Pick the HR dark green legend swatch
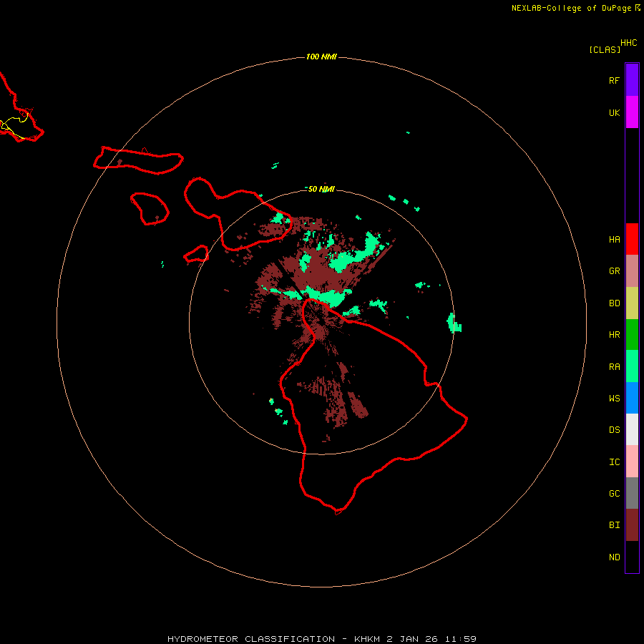This screenshot has width=644, height=644. (x=632, y=335)
